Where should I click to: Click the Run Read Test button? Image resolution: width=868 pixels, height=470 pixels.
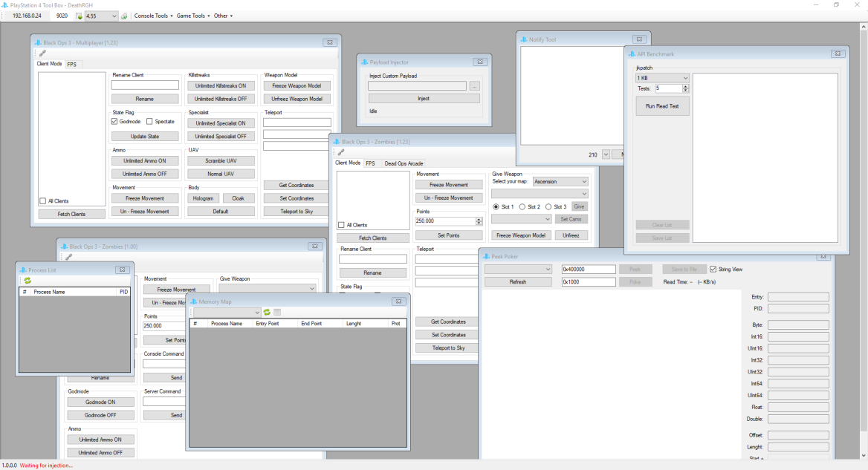[x=662, y=106]
